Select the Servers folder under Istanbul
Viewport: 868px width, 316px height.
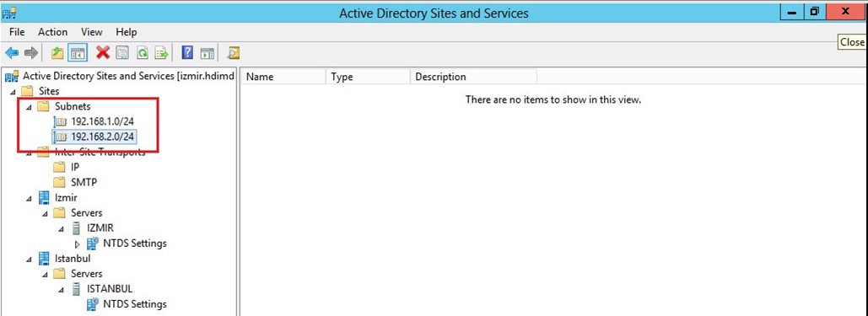pos(86,273)
